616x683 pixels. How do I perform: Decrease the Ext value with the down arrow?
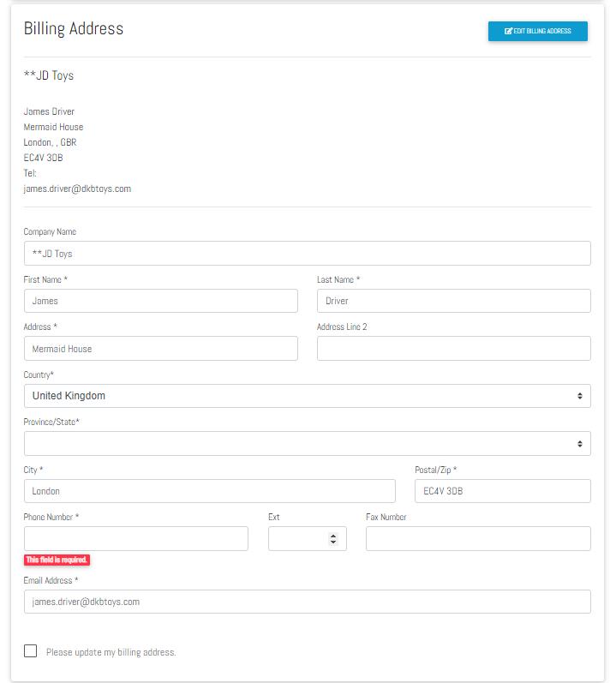(x=333, y=542)
